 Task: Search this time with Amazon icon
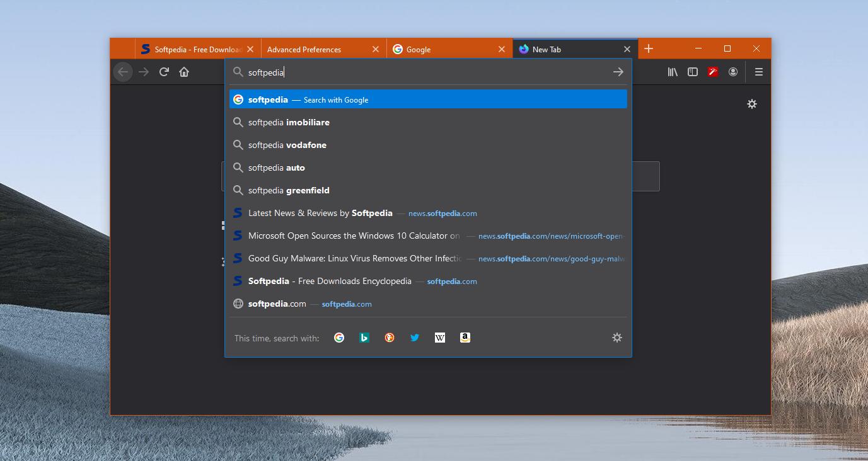(465, 338)
